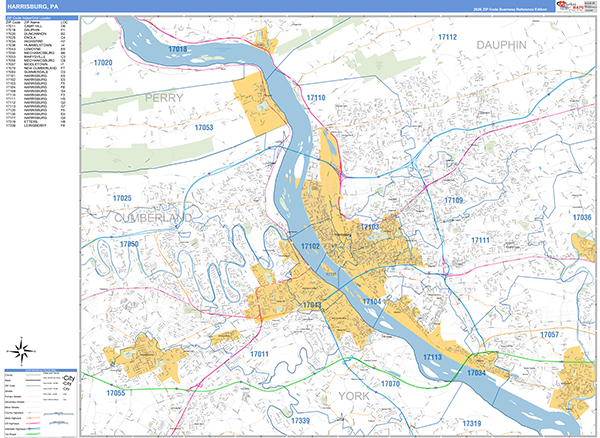Click the CUMBERLAND county label on map
The width and height of the screenshot is (600, 438).
(151, 217)
